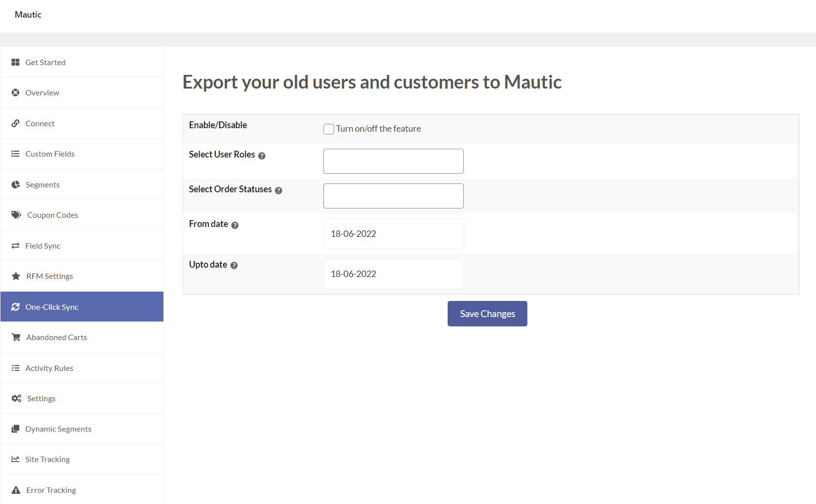Click the Segments pie-chart icon

click(16, 184)
